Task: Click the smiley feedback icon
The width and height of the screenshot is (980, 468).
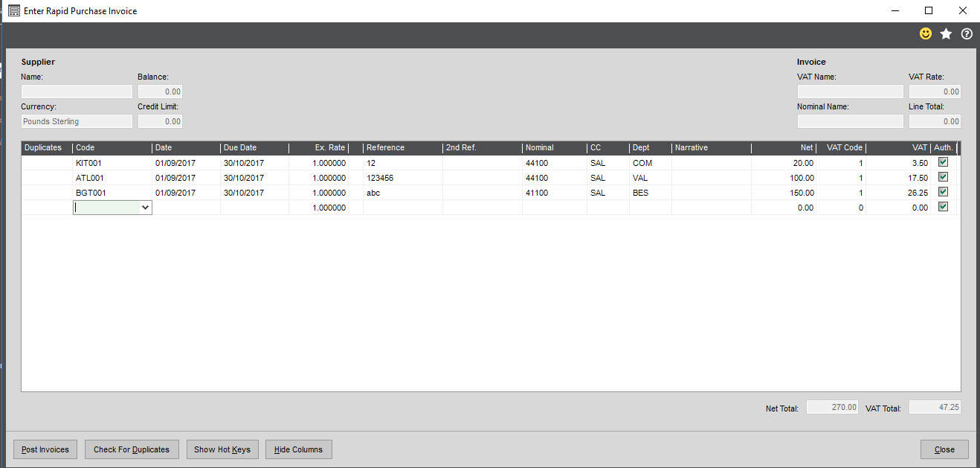Action: (926, 33)
